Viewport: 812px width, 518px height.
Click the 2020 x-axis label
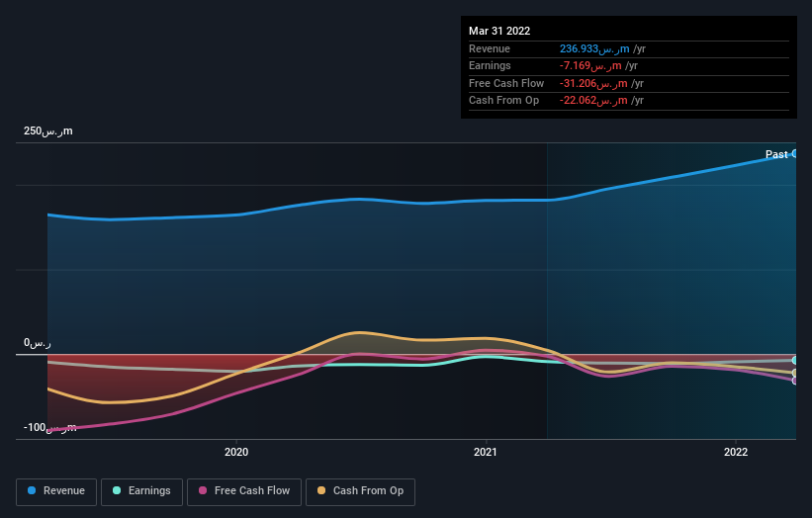236,453
